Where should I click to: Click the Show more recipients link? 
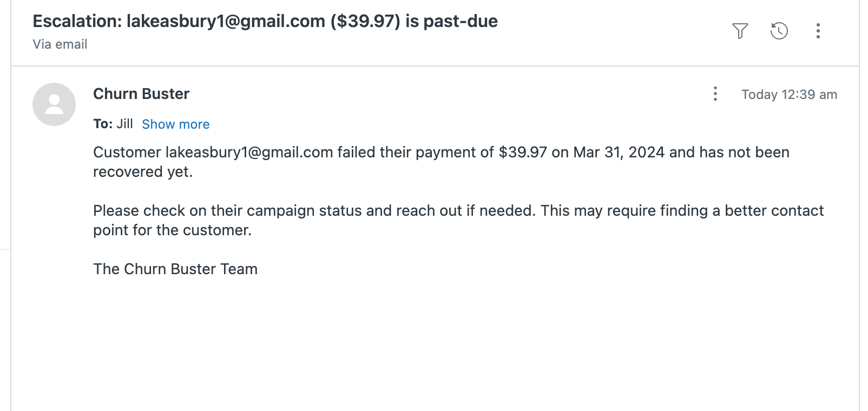click(175, 124)
